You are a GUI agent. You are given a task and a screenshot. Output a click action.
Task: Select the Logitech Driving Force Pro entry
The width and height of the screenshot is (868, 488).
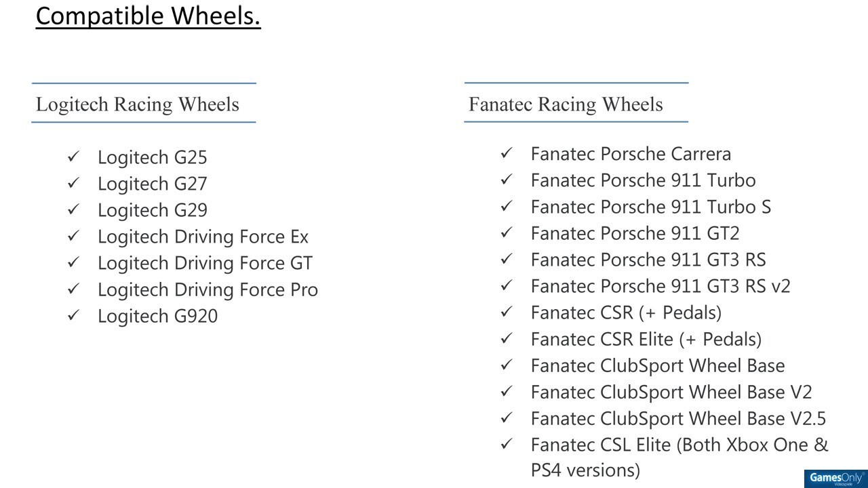[208, 289]
